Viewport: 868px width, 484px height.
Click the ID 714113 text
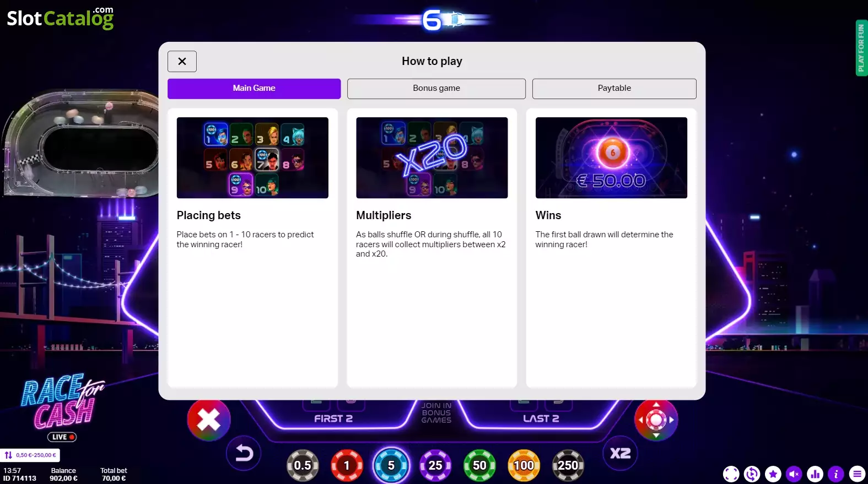coord(20,478)
